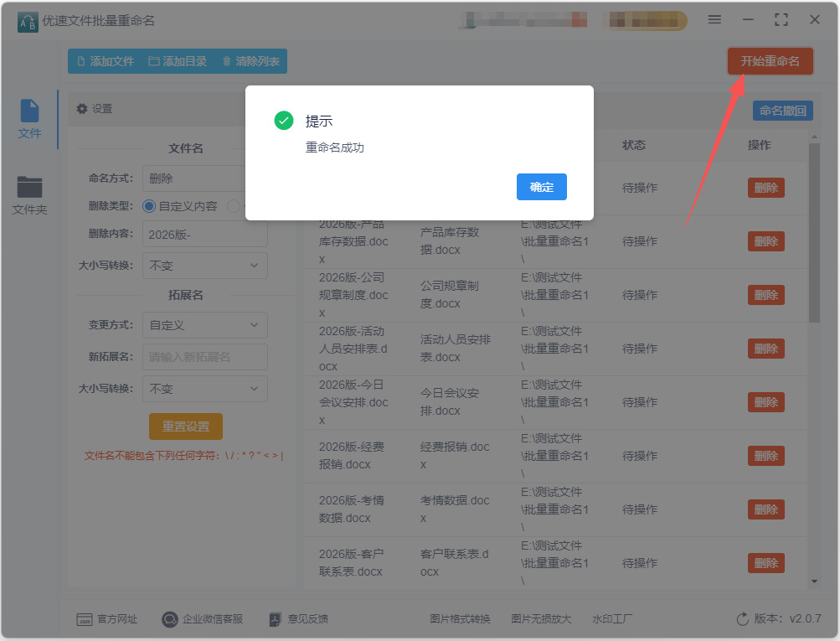This screenshot has width=840, height=641.
Task: Click 待操作 status of 客户联系表 row
Action: 639,563
